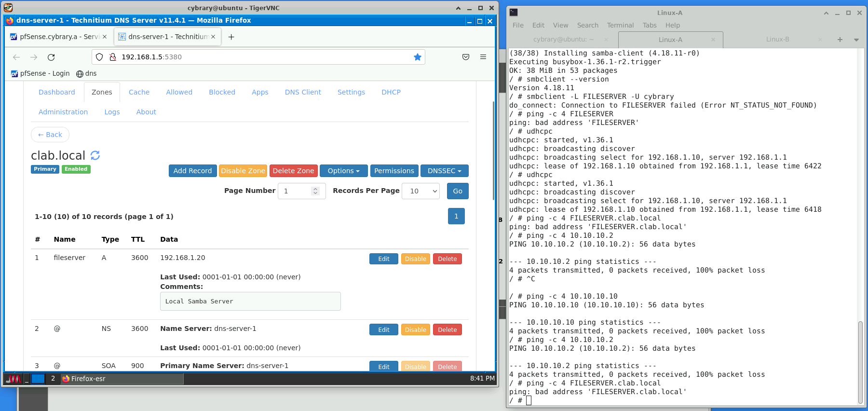Image resolution: width=868 pixels, height=411 pixels.
Task: Click the Page Number input field
Action: [x=301, y=191]
